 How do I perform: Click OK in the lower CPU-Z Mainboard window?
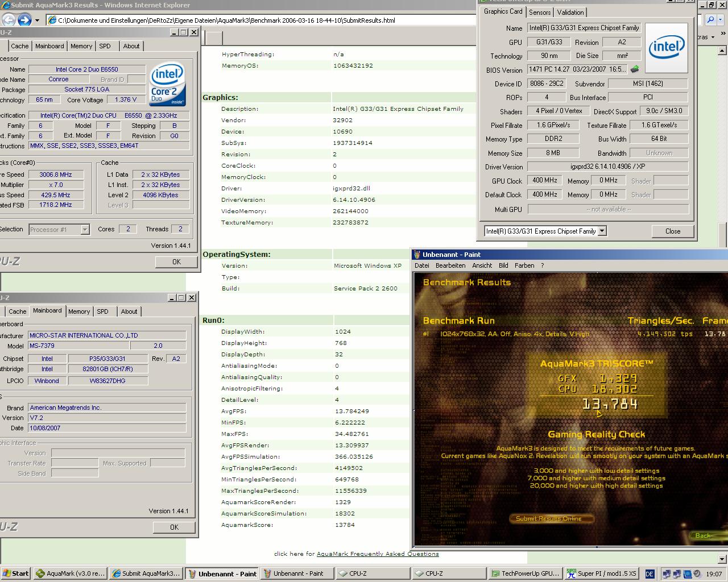[x=174, y=527]
